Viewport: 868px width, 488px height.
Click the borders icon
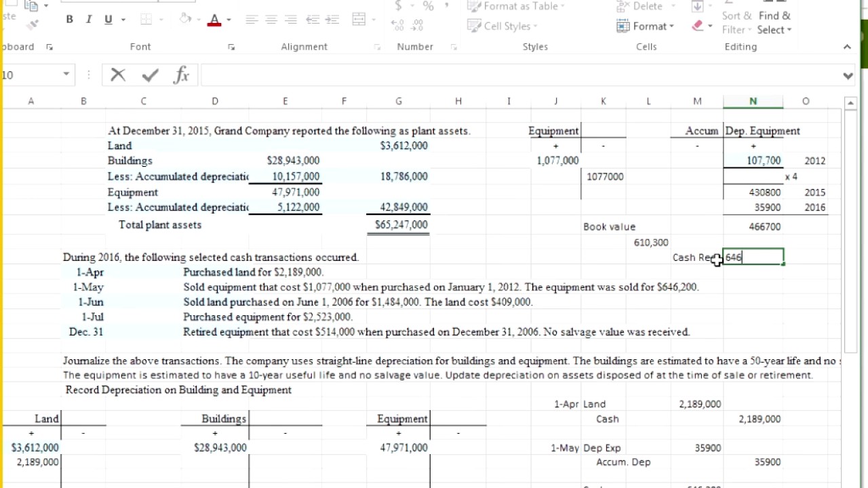(x=146, y=20)
